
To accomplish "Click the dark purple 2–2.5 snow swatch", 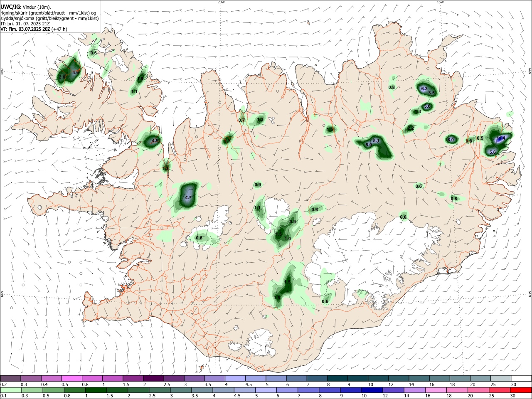I will (x=153, y=378).
